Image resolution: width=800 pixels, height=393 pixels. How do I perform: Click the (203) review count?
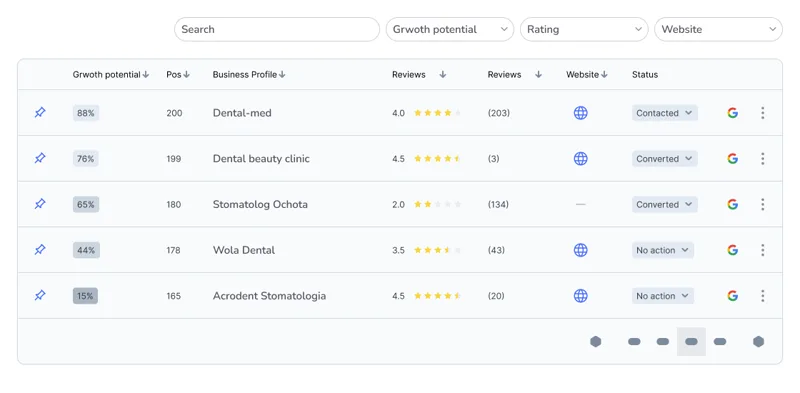(498, 113)
